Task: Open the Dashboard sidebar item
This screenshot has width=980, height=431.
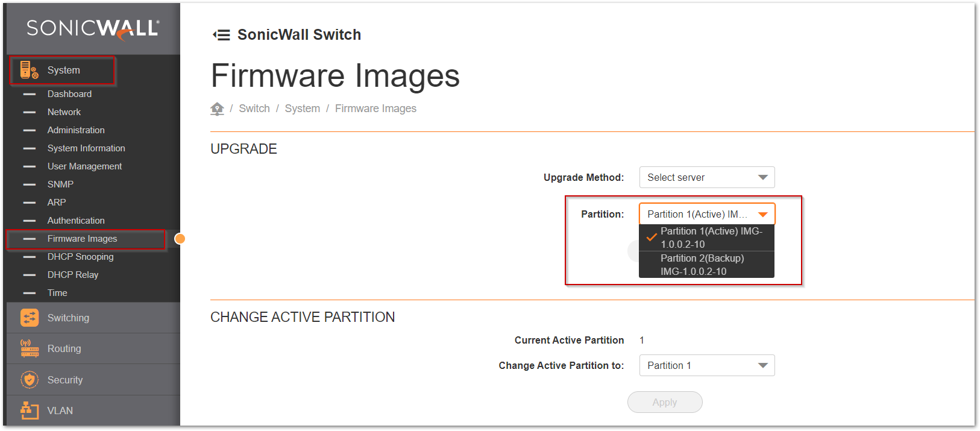Action: pyautogui.click(x=69, y=94)
